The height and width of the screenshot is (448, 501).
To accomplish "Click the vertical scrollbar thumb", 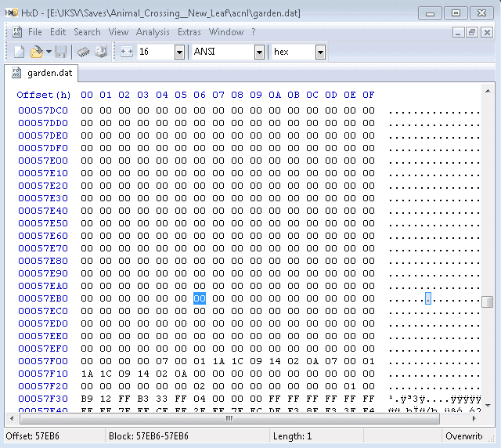I will tap(487, 302).
